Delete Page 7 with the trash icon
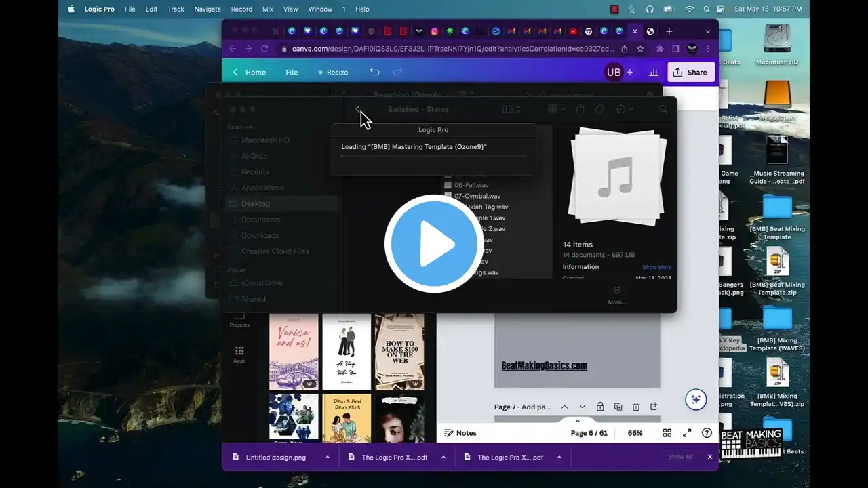 [636, 407]
